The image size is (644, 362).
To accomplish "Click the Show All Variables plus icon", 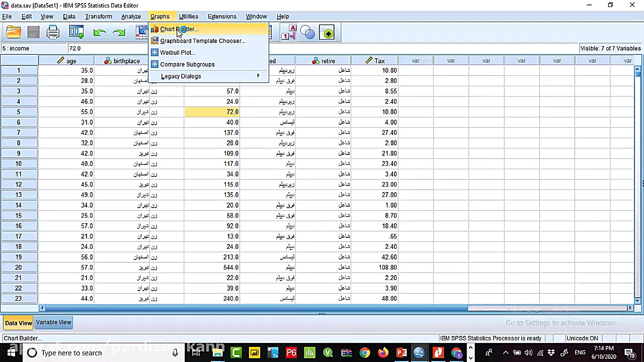I will tap(328, 33).
